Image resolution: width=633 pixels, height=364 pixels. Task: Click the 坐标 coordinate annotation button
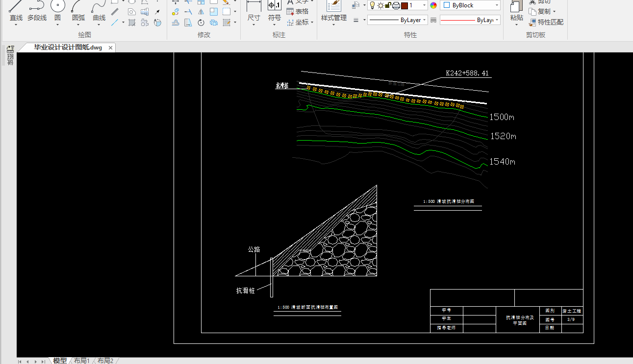(298, 22)
